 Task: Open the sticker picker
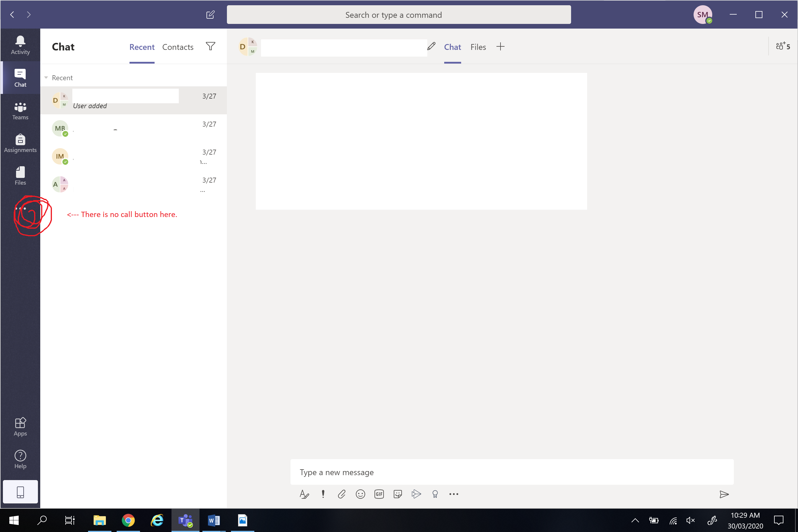(398, 494)
